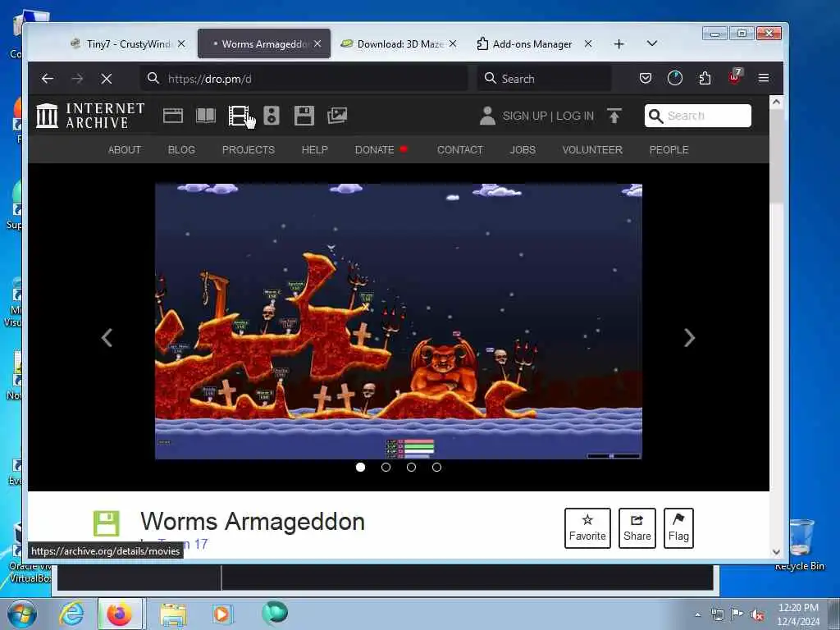Open the Audio speaker icon
This screenshot has width=840, height=630.
272,116
